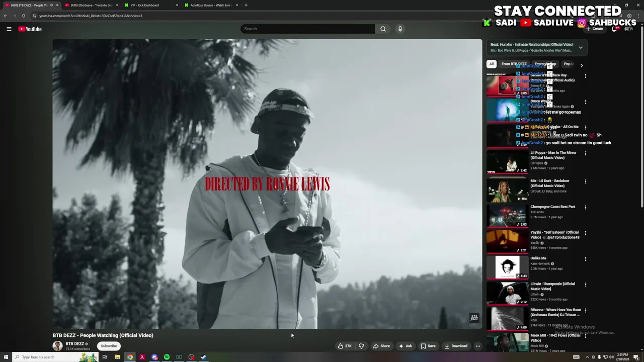Open Rihanna Where Have You Been thumbnail
Image resolution: width=644 pixels, height=362 pixels.
pyautogui.click(x=507, y=319)
